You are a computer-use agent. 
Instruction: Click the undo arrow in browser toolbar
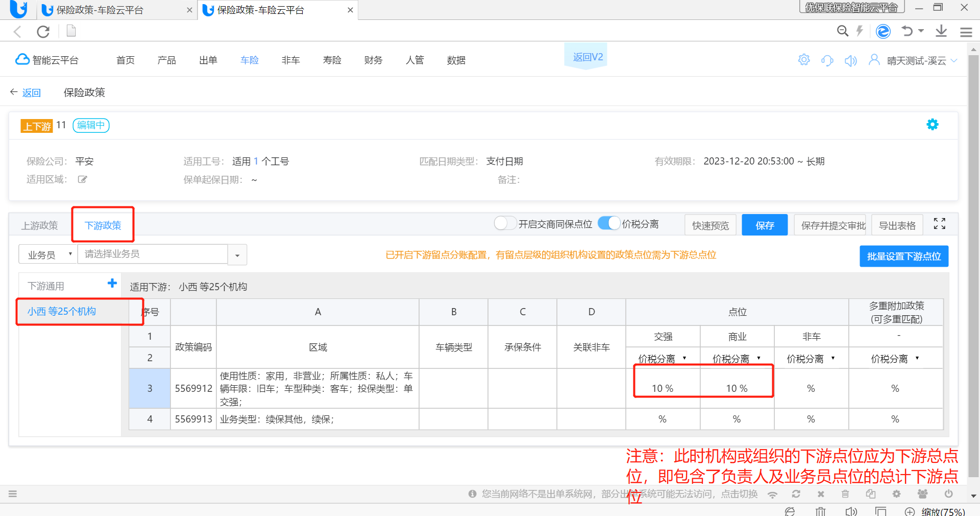[x=907, y=31]
